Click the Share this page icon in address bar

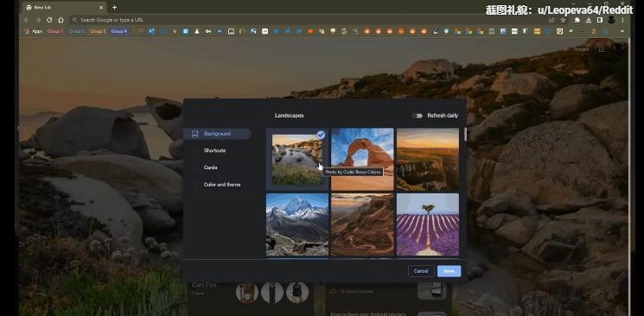coord(552,20)
